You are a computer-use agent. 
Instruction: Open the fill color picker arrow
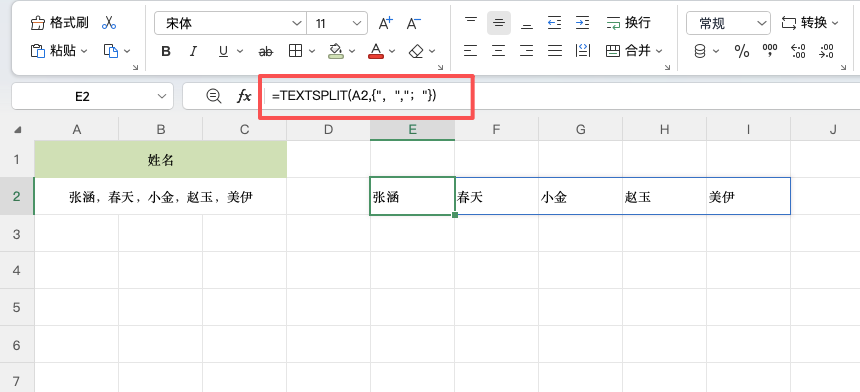351,52
